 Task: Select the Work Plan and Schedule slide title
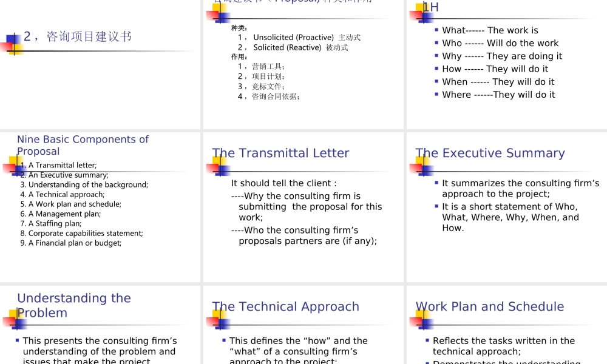(x=490, y=306)
